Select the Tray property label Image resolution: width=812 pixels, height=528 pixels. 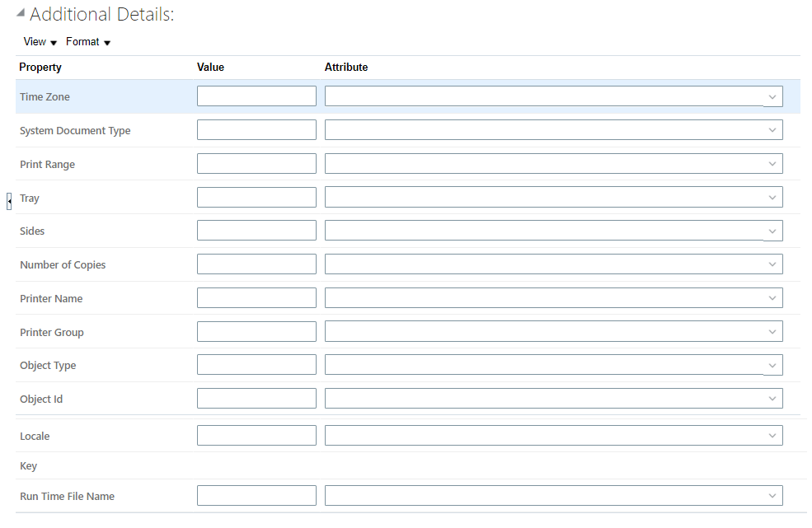click(30, 199)
